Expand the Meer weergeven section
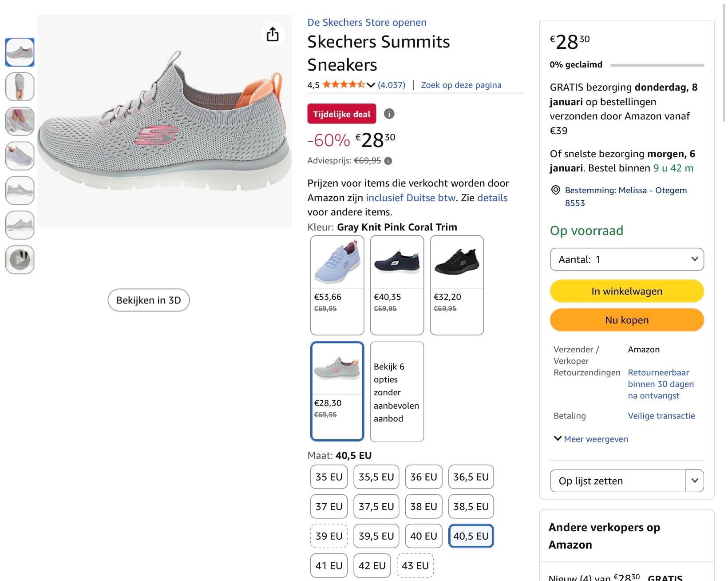The image size is (728, 581). click(x=590, y=439)
